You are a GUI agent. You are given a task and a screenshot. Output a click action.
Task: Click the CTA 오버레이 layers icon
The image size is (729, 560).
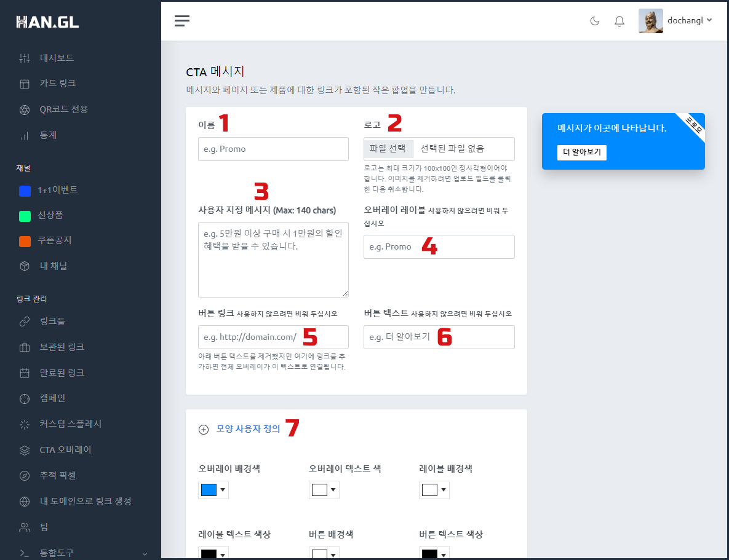click(25, 450)
